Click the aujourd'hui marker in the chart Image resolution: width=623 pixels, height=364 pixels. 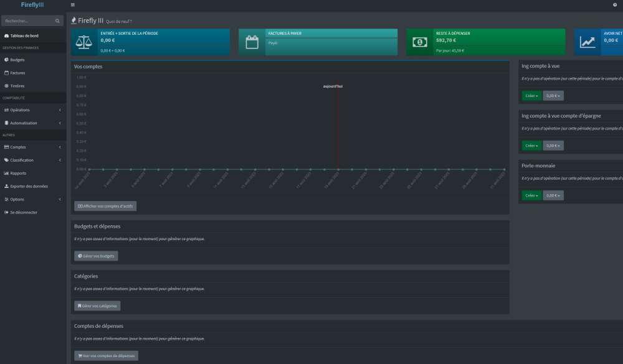coord(333,86)
